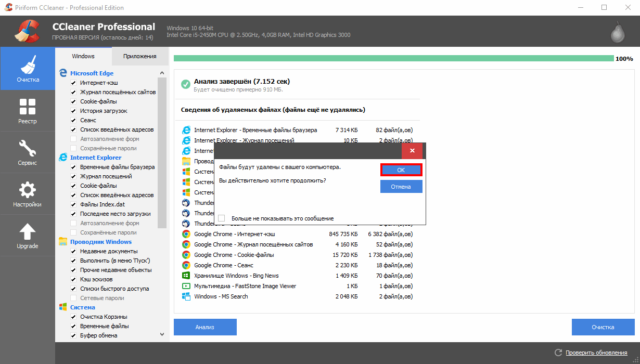The width and height of the screenshot is (640, 364).
Task: Open the Настройки gear section
Action: pos(28,194)
